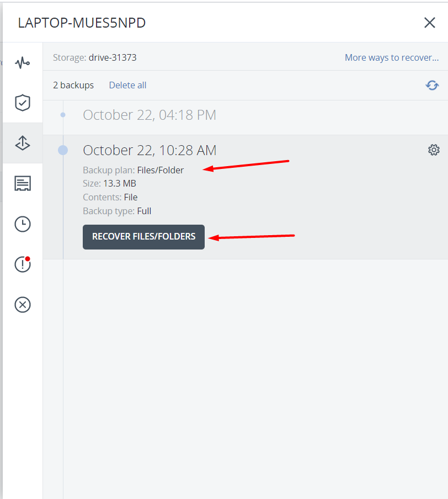
Task: Open More ways to recover link
Action: tap(392, 57)
